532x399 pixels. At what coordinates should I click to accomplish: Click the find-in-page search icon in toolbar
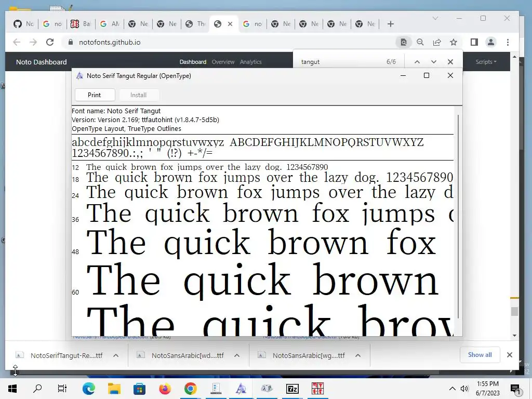pyautogui.click(x=403, y=42)
